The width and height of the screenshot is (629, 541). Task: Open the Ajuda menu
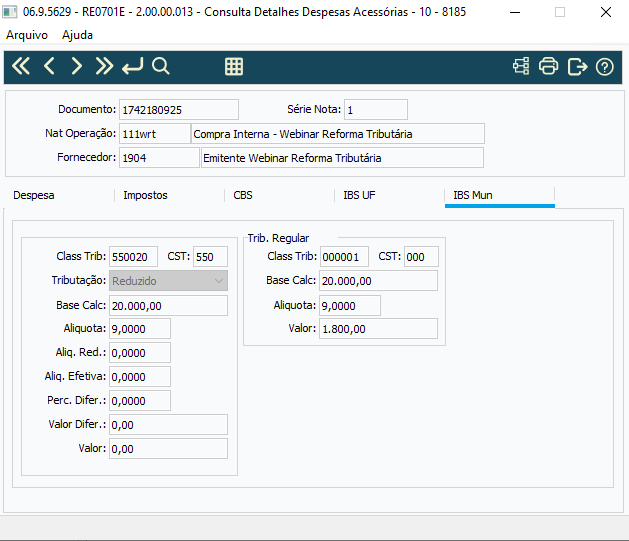77,35
